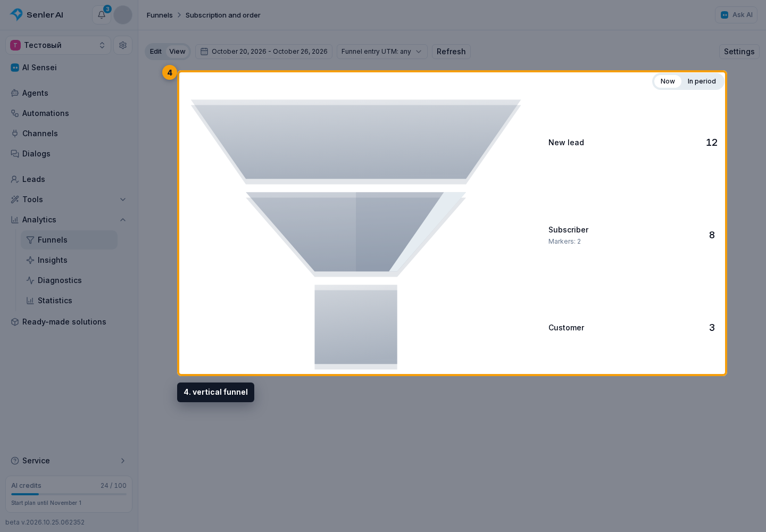Viewport: 766px width, 532px height.
Task: Click the Leads person icon
Action: [15, 179]
